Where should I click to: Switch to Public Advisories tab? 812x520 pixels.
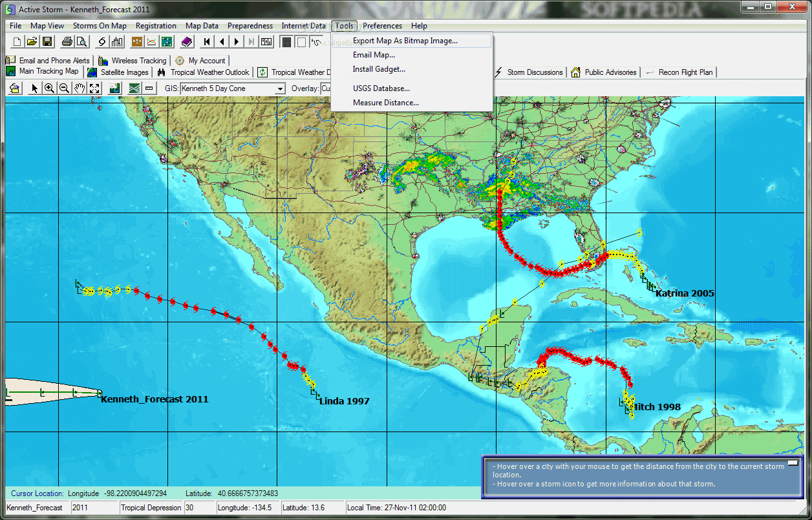tap(604, 72)
